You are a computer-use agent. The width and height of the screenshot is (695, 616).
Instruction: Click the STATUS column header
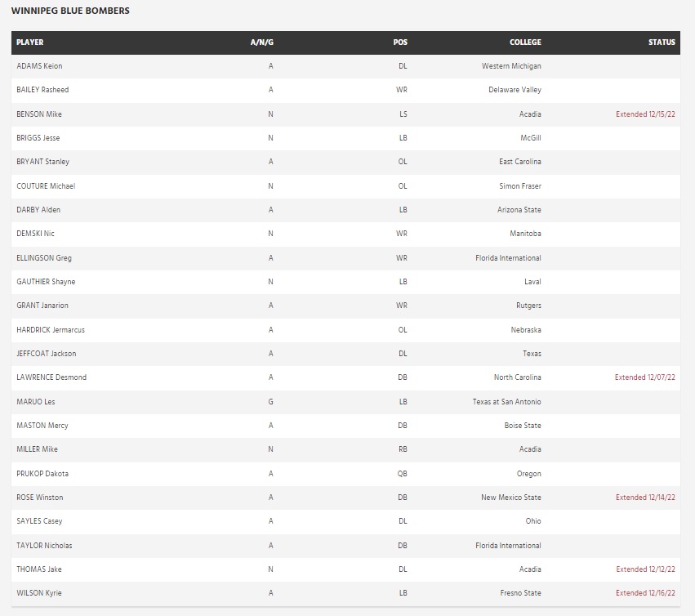coord(662,42)
